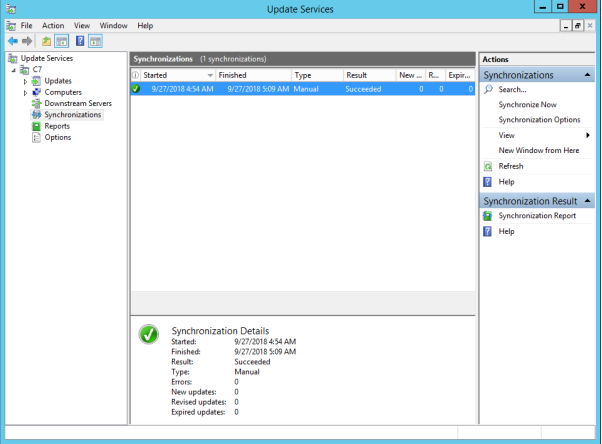Click the Help icon under Synchronizations actions
The image size is (602, 444).
(x=487, y=182)
